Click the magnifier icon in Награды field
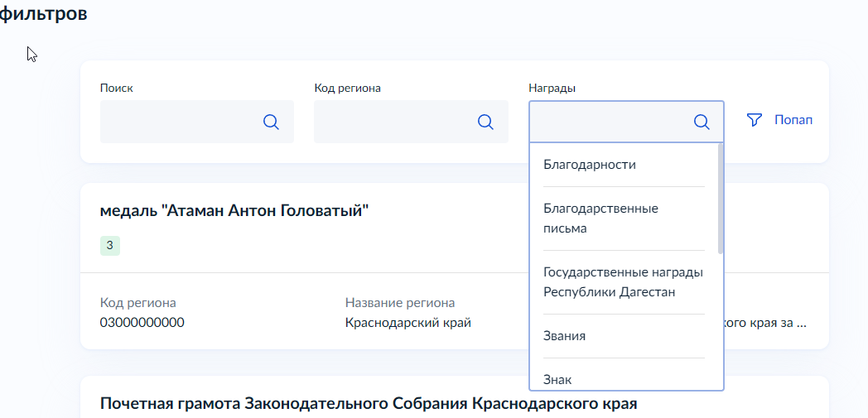This screenshot has height=418, width=868. tap(701, 122)
